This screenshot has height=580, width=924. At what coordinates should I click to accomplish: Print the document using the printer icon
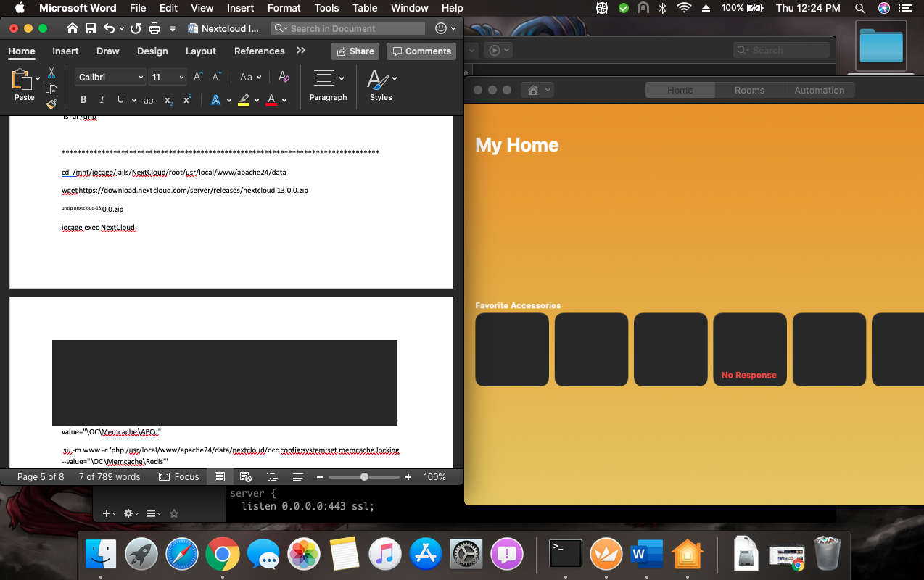click(154, 28)
